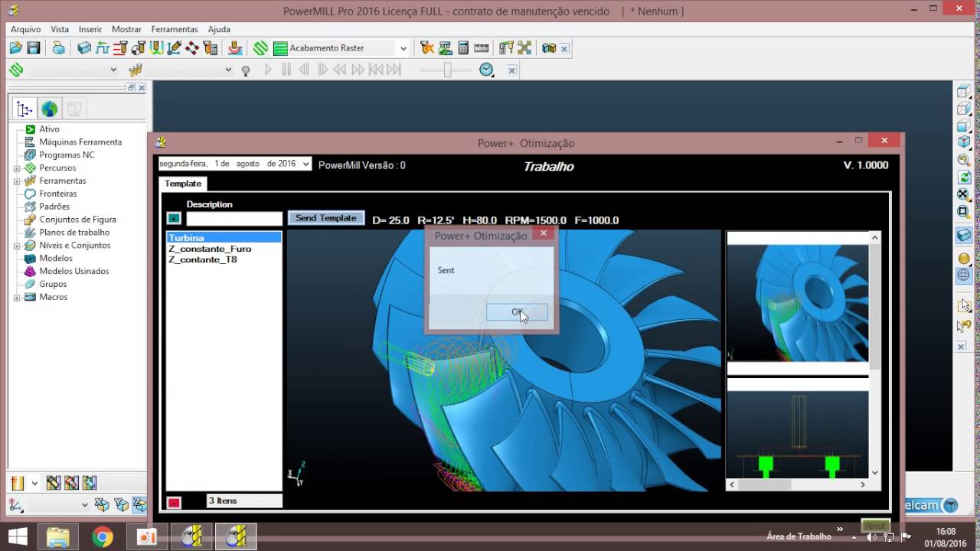The height and width of the screenshot is (551, 980).
Task: Click the thumbnail panel horizontal scrollbar
Action: (797, 484)
